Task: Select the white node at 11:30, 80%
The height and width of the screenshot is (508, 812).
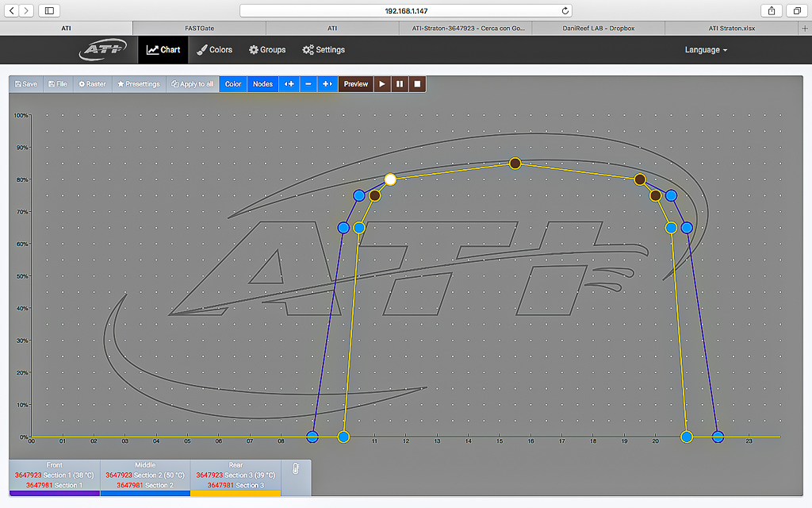Action: tap(390, 179)
